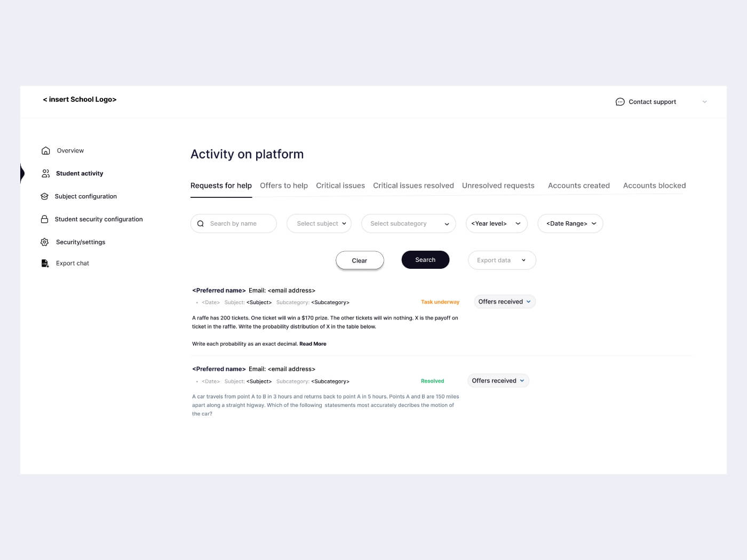Image resolution: width=747 pixels, height=560 pixels.
Task: Click the Security/settings gear icon
Action: [x=44, y=242]
